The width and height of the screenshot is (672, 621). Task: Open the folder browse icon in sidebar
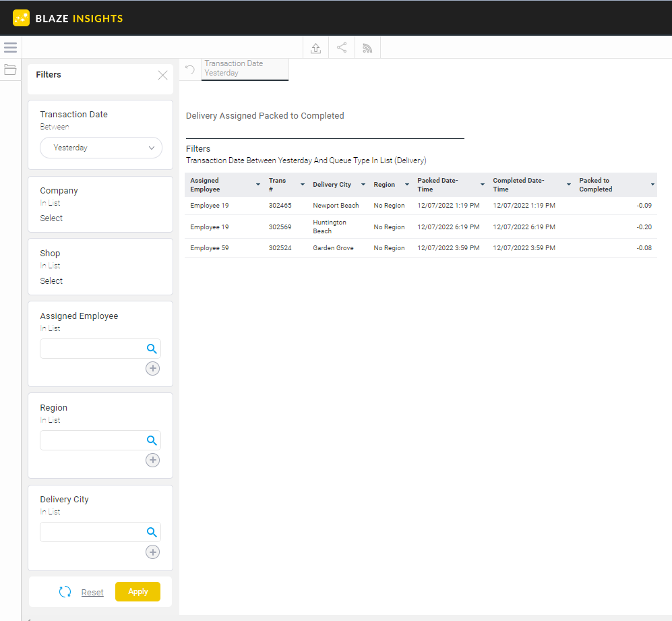point(10,69)
